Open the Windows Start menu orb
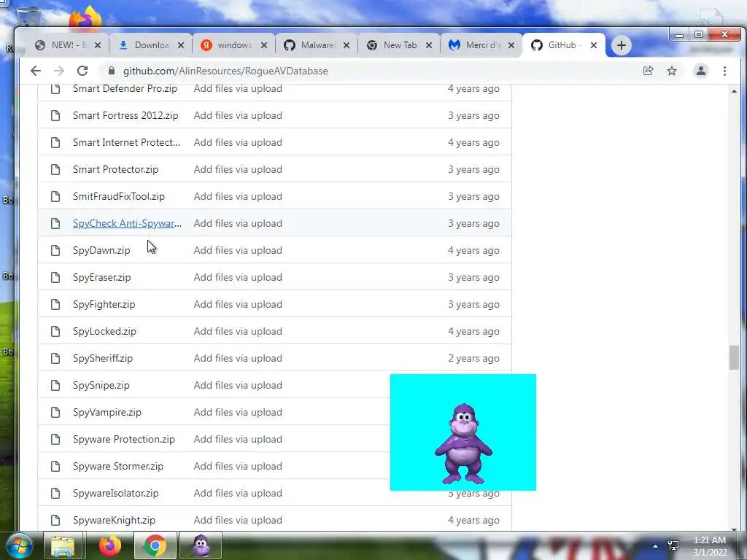This screenshot has width=747, height=560. (20, 545)
